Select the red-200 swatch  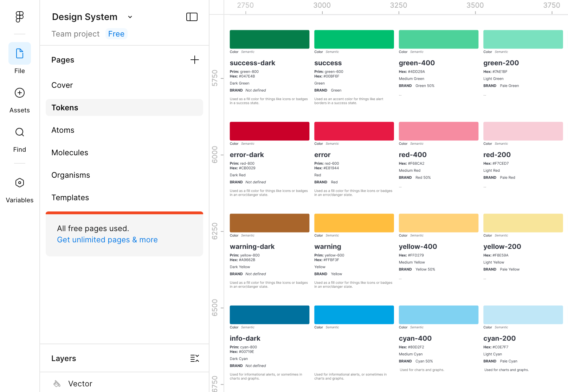(x=523, y=131)
